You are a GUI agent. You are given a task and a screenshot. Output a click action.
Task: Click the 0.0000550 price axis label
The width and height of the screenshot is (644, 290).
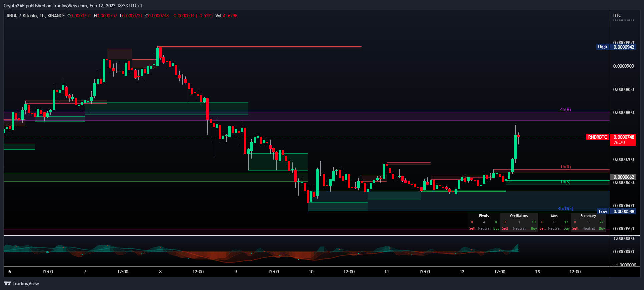[x=623, y=229]
